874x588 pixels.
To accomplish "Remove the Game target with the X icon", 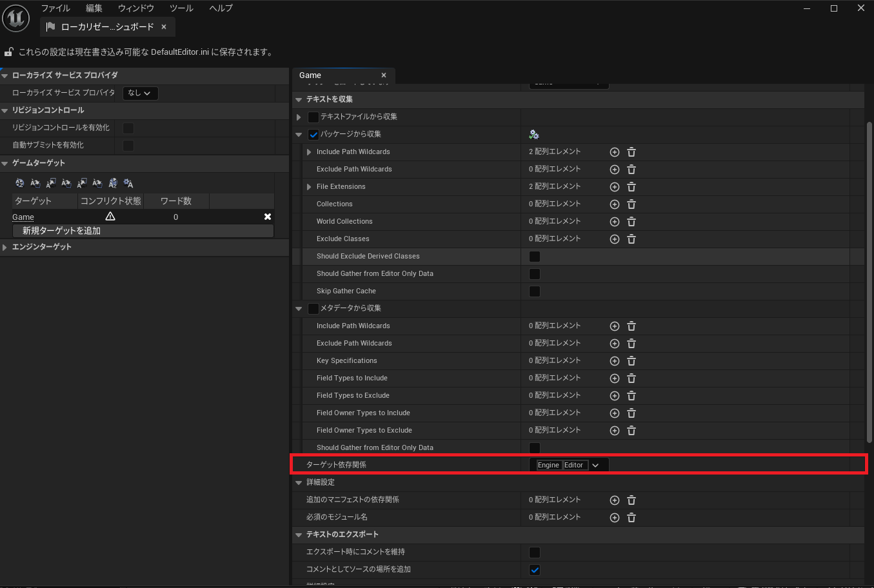I will point(268,217).
